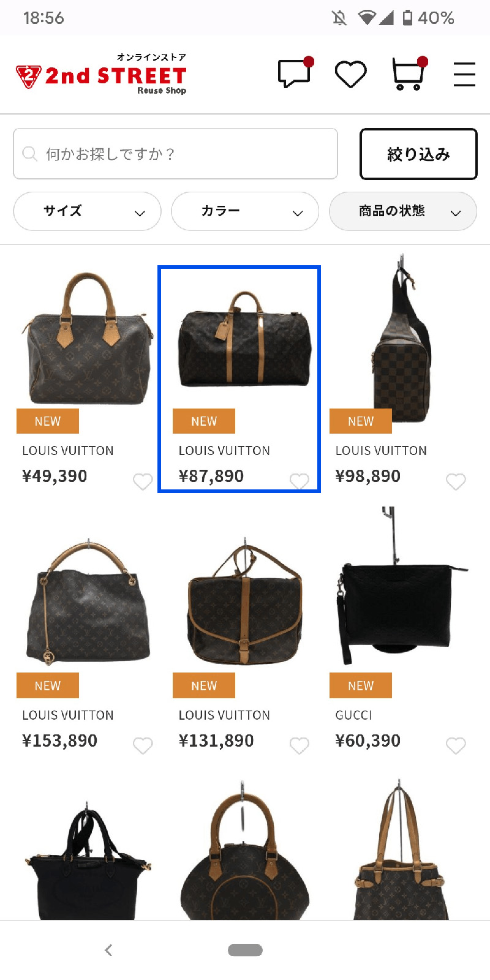The width and height of the screenshot is (490, 980).
Task: Open the GUCCI ¥60,390 product name
Action: pyautogui.click(x=353, y=715)
